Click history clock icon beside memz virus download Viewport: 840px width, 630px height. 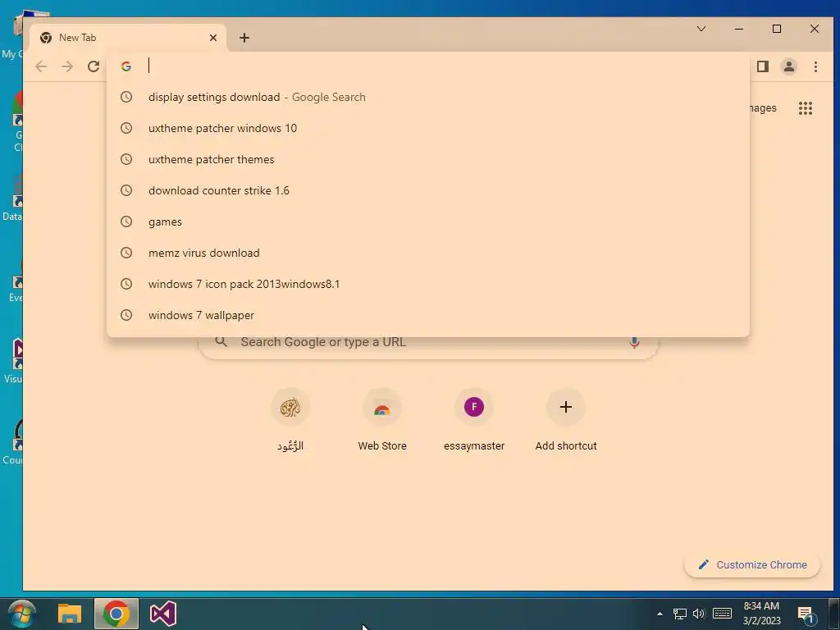click(126, 253)
